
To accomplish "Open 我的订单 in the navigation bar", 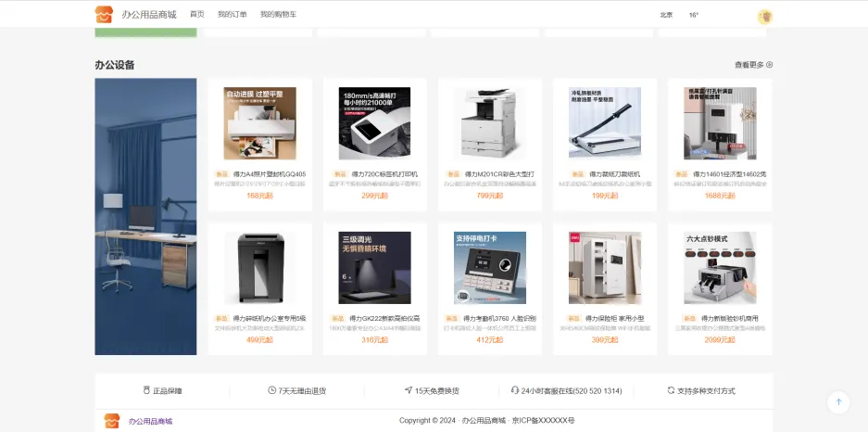I will click(232, 15).
